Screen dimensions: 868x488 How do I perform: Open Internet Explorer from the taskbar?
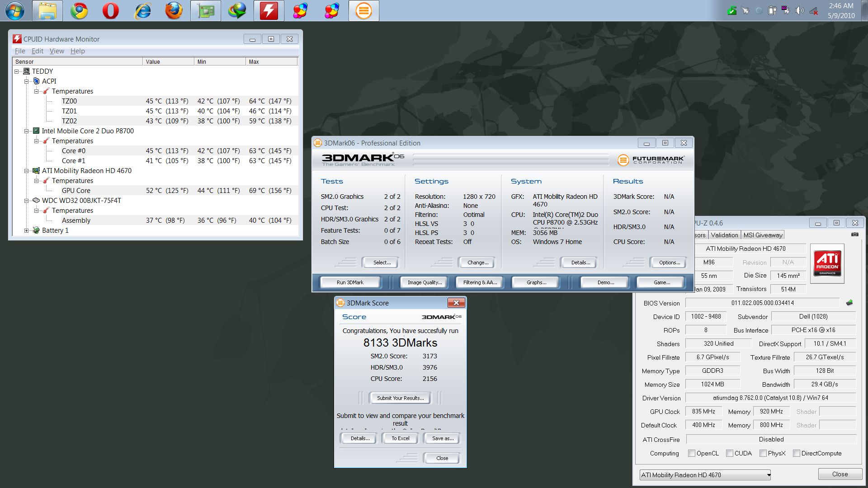click(142, 11)
